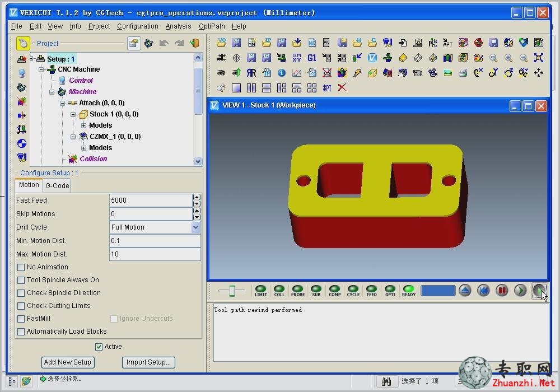Click the exit door icon in Project header

point(194,44)
